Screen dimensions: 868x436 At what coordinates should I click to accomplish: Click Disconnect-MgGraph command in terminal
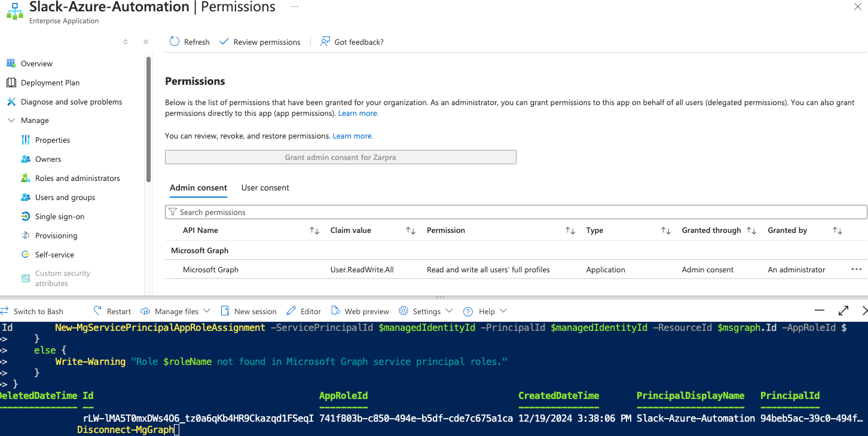125,429
